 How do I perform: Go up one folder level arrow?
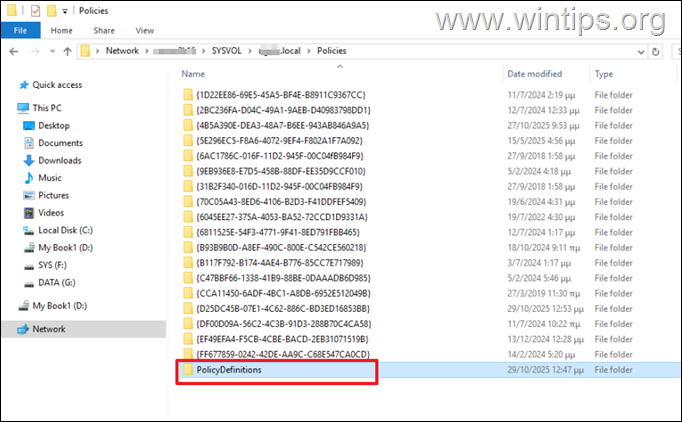(x=67, y=51)
